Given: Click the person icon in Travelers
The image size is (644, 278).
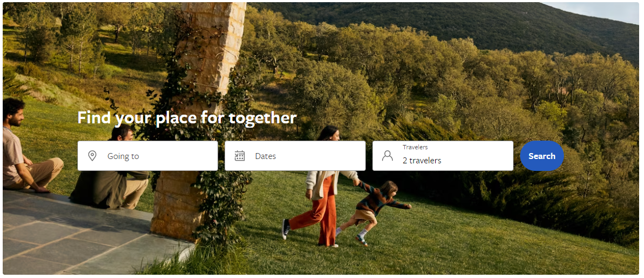Looking at the screenshot, I should click(387, 156).
